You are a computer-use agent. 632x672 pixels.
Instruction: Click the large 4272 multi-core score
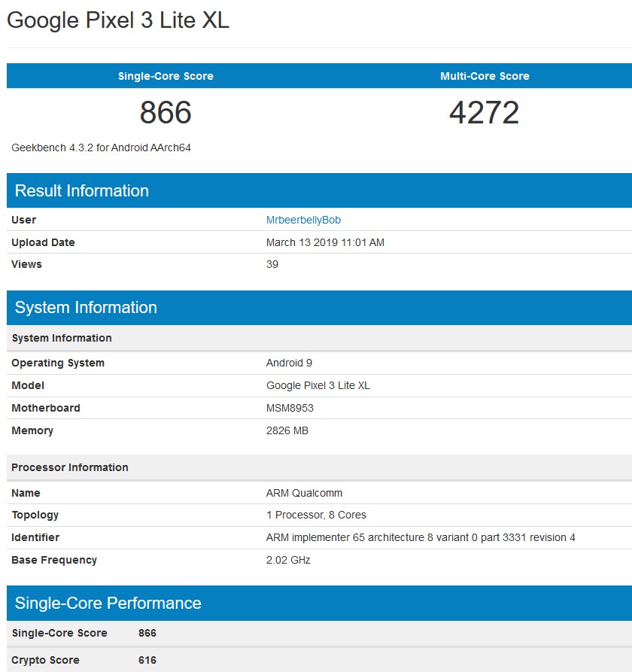pos(485,113)
